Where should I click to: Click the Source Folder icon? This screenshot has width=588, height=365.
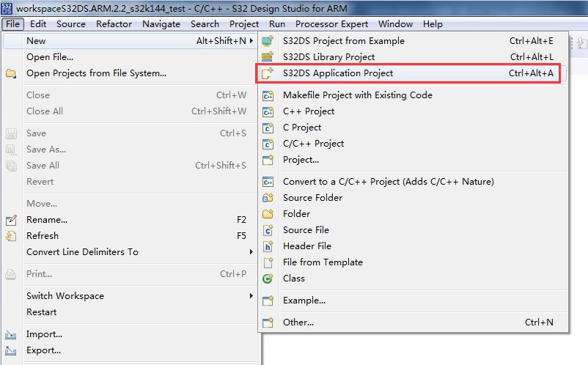268,198
